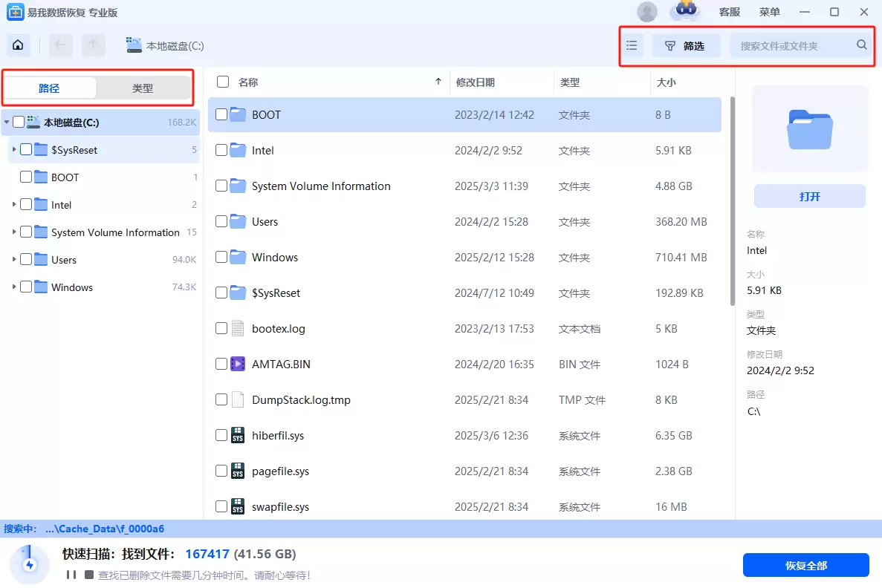
Task: Click the 恢复全部 button
Action: click(805, 566)
